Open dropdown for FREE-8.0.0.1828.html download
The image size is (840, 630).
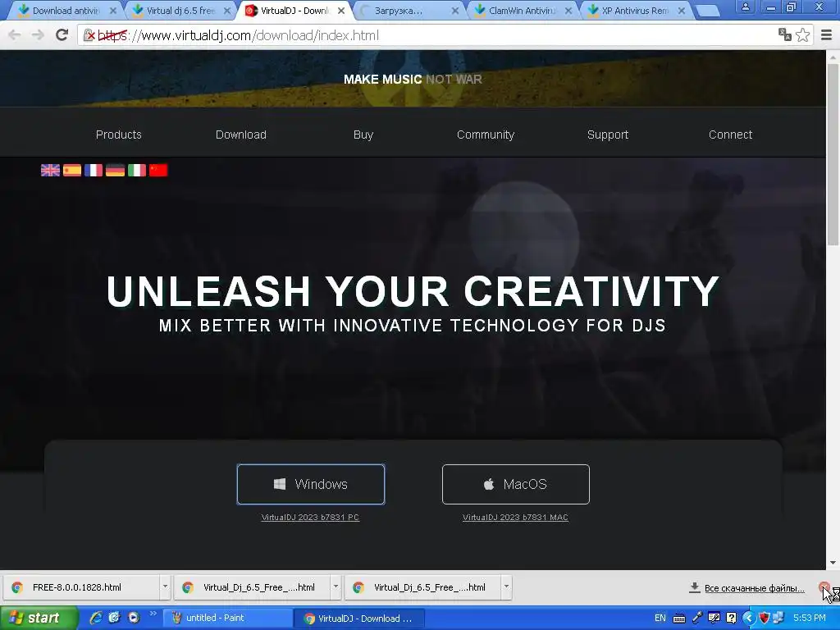coord(165,587)
